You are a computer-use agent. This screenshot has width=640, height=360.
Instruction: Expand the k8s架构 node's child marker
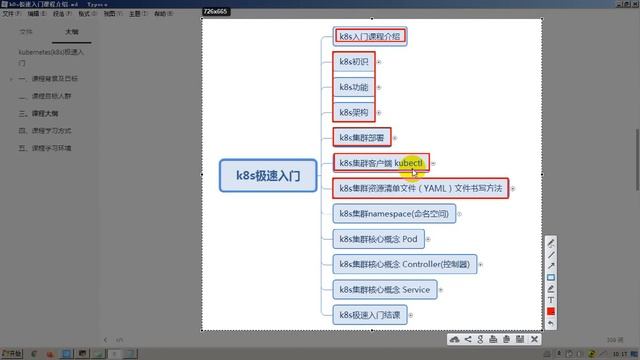(x=379, y=113)
